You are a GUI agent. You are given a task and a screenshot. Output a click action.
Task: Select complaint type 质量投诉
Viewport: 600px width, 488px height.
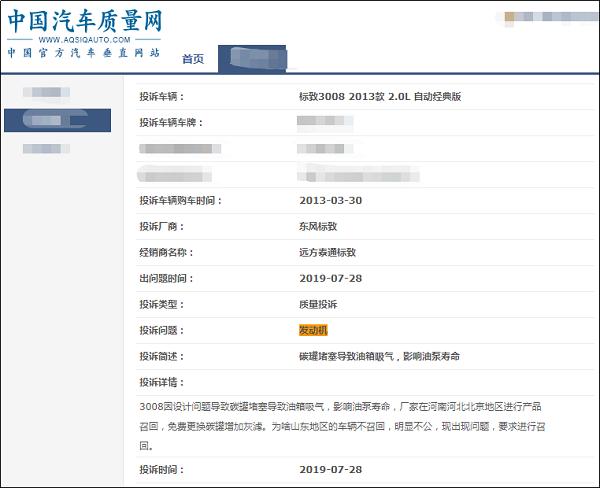[318, 304]
